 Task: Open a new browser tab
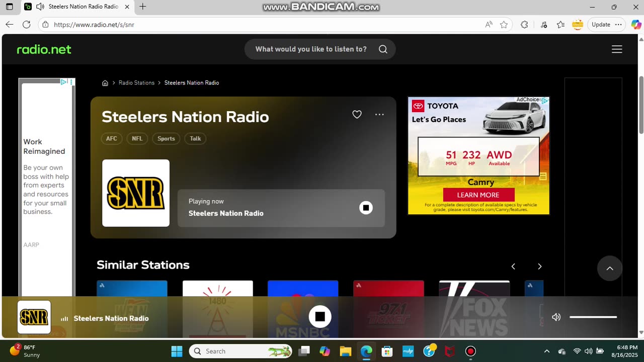(x=143, y=7)
